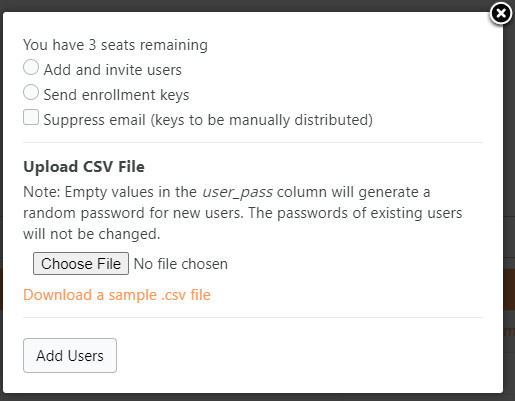This screenshot has height=401, width=515.
Task: Close the dialog with the X icon
Action: tap(501, 13)
